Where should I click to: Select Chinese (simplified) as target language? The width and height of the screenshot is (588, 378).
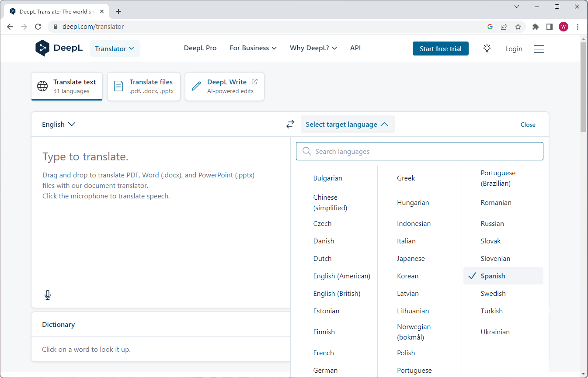pyautogui.click(x=330, y=203)
